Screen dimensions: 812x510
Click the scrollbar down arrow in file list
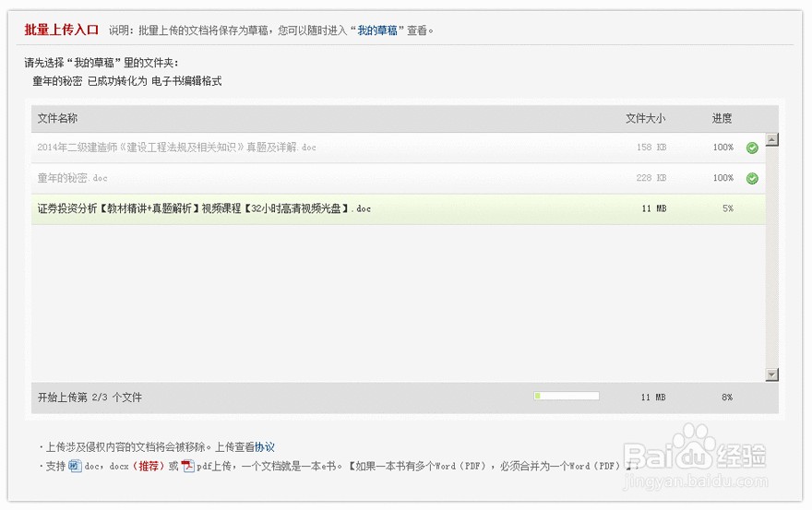(x=771, y=374)
